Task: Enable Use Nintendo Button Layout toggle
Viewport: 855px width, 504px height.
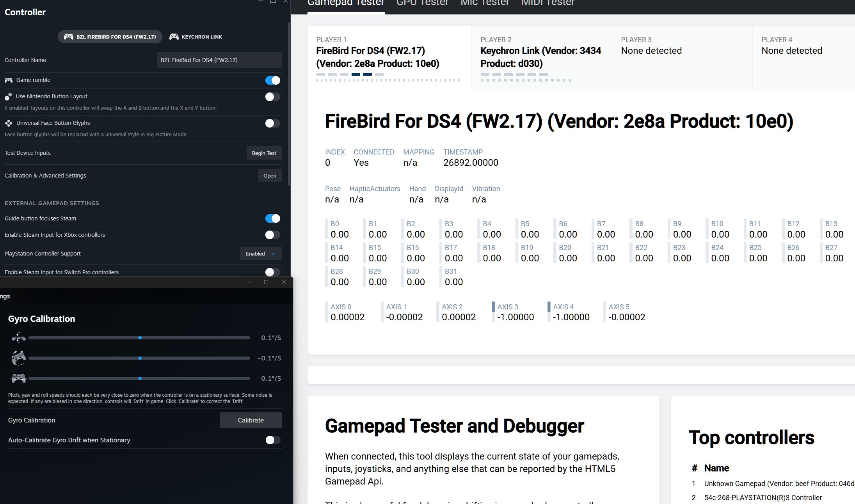Action: (x=272, y=97)
